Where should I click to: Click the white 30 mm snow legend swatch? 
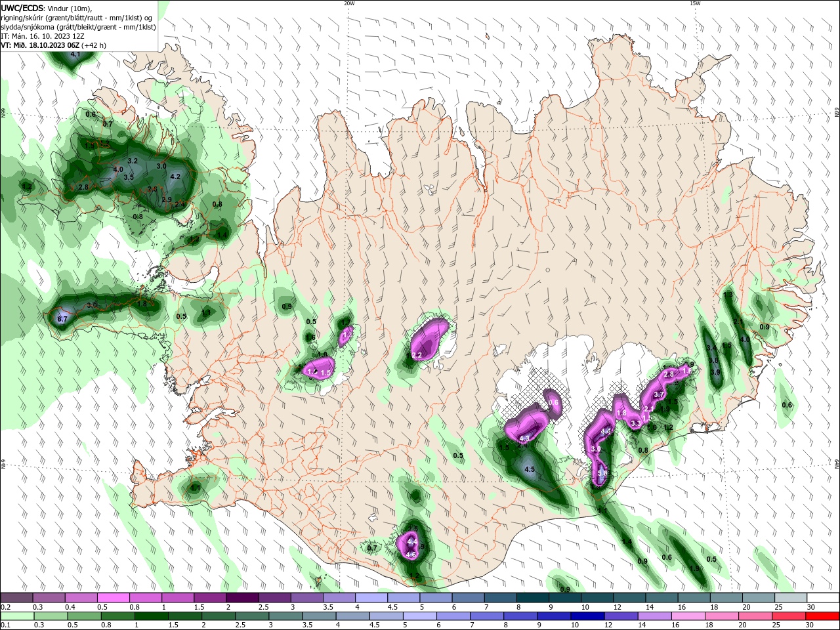point(823,598)
